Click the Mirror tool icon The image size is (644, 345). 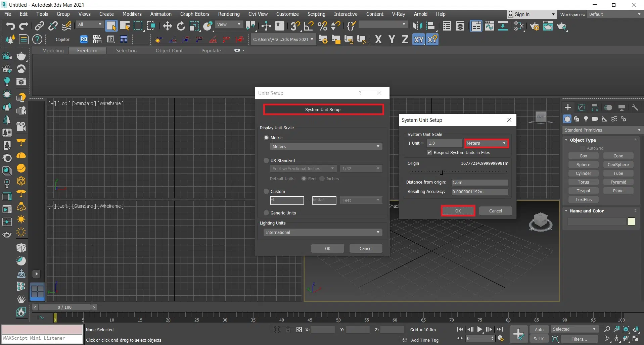pyautogui.click(x=417, y=26)
